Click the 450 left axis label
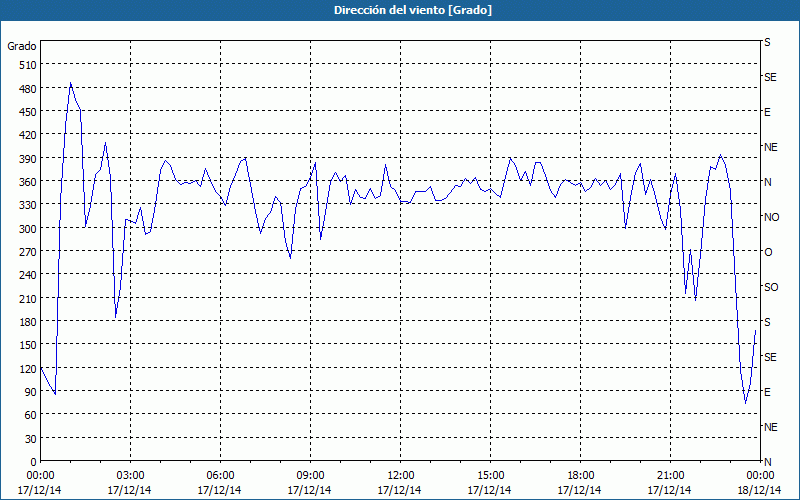 coord(29,112)
